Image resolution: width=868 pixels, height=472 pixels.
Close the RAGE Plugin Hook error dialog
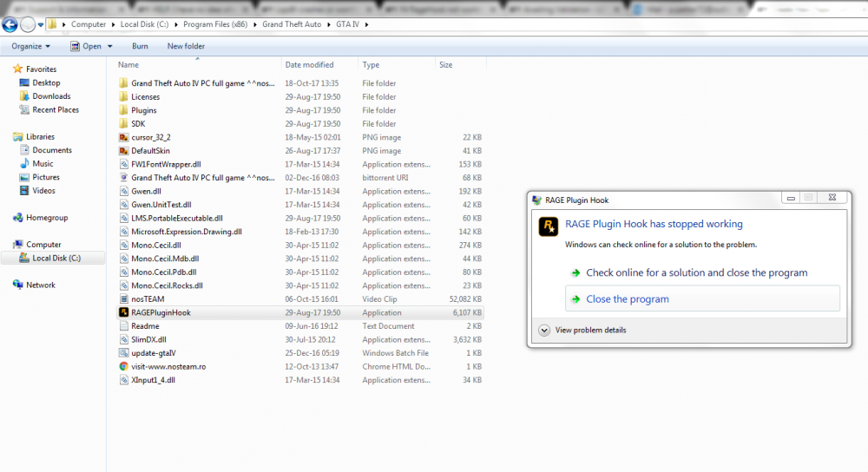[x=832, y=198]
